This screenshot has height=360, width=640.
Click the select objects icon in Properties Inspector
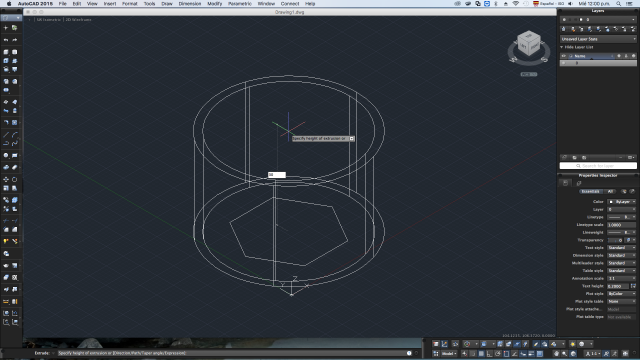click(x=632, y=191)
